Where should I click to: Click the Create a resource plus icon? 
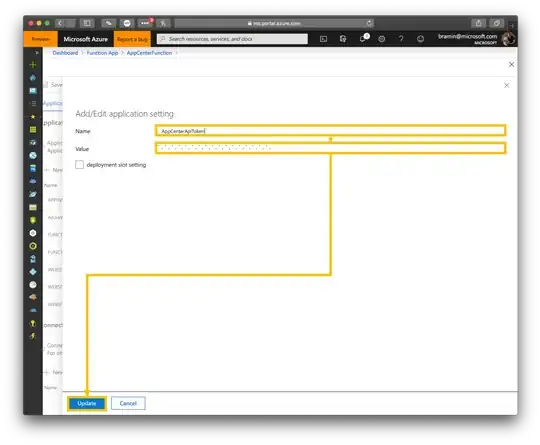click(33, 64)
